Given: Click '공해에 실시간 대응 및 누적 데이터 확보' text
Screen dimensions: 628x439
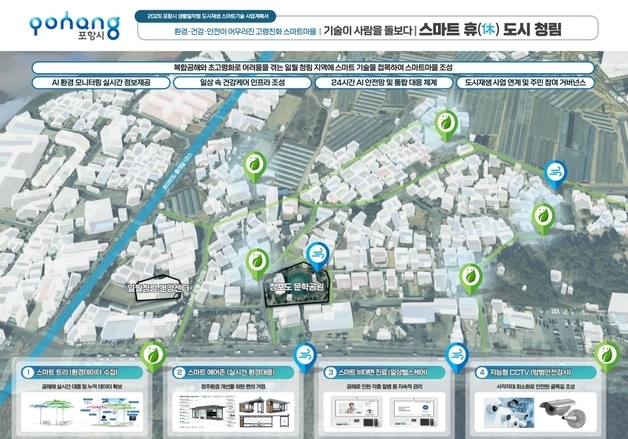Looking at the screenshot, I should [82, 387].
